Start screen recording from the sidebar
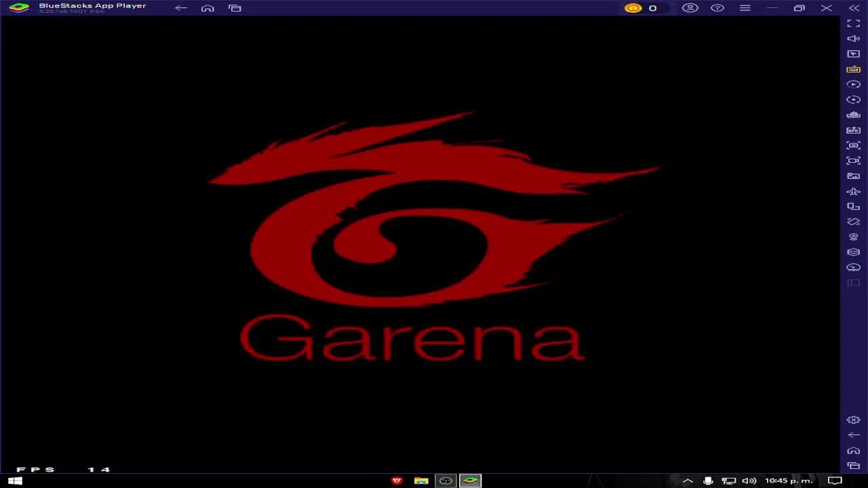868x488 pixels. [x=853, y=161]
